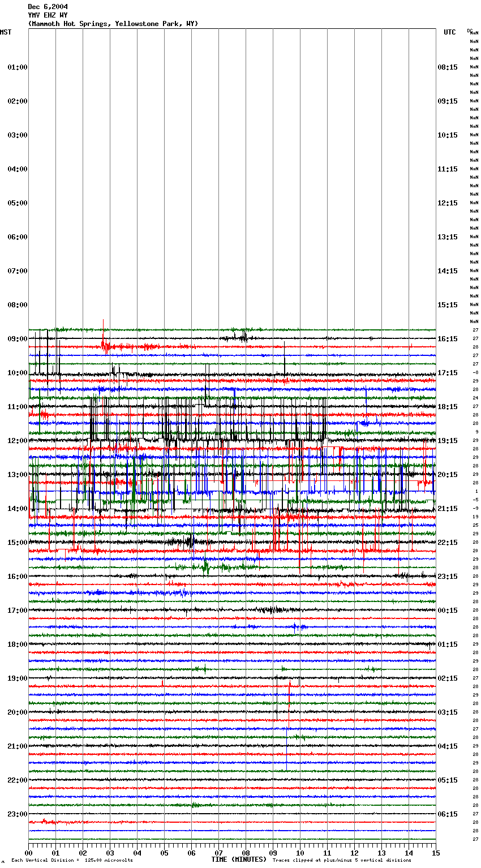Click the date header "Dec 6,2004"

click(x=48, y=7)
